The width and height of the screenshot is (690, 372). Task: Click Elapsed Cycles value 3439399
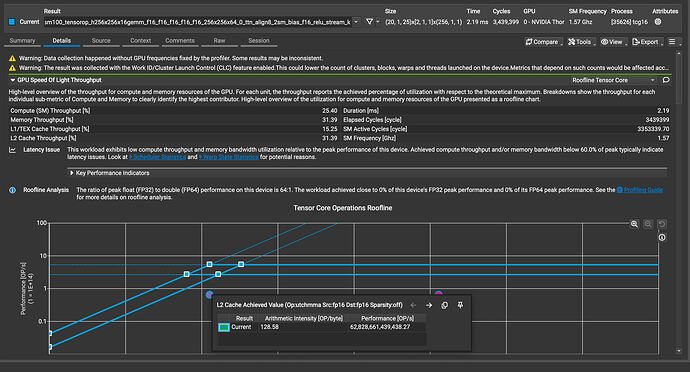[657, 120]
